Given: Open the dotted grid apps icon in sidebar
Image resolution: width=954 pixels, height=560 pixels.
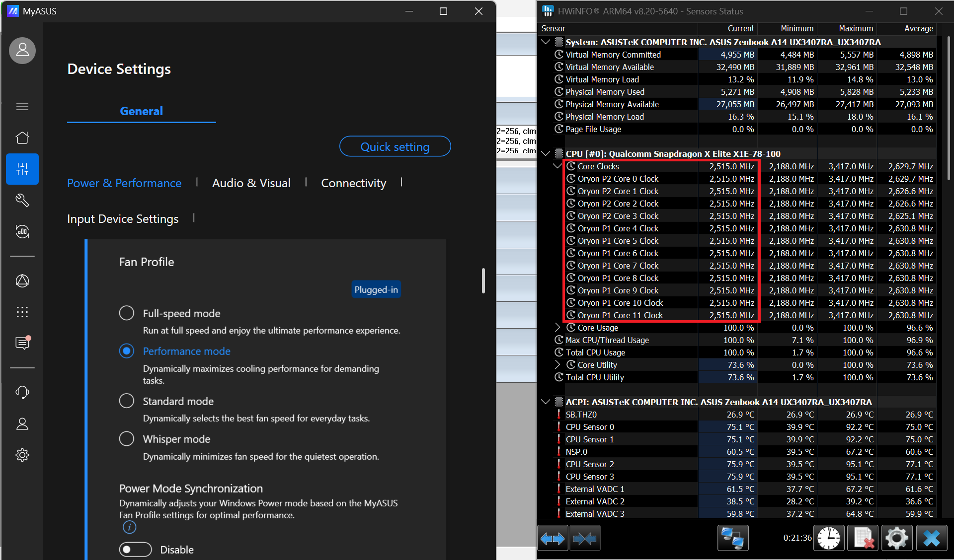Looking at the screenshot, I should pyautogui.click(x=22, y=312).
